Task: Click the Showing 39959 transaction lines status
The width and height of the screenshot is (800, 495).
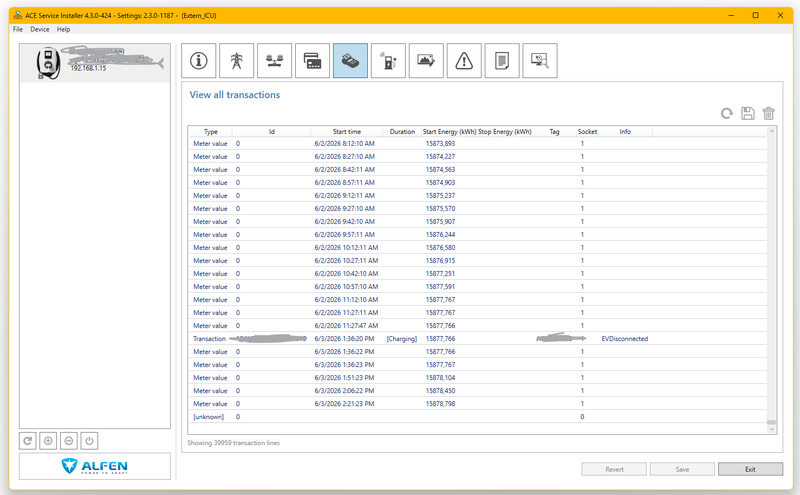Action: pos(233,443)
